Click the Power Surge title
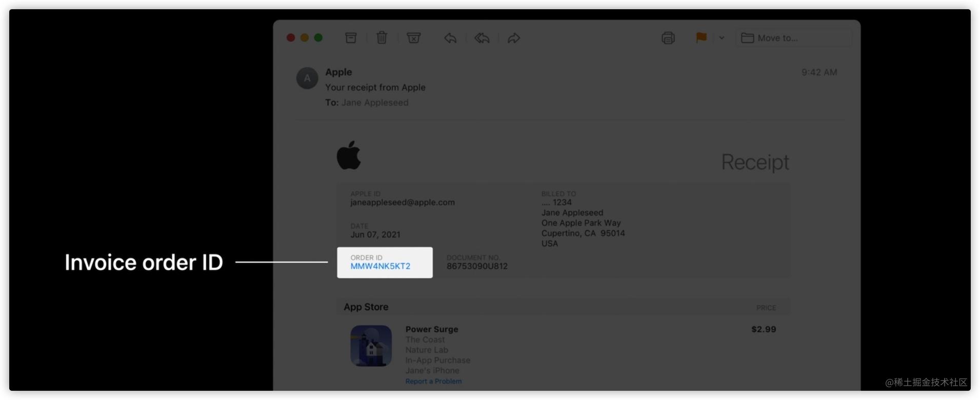The image size is (980, 400). (432, 329)
